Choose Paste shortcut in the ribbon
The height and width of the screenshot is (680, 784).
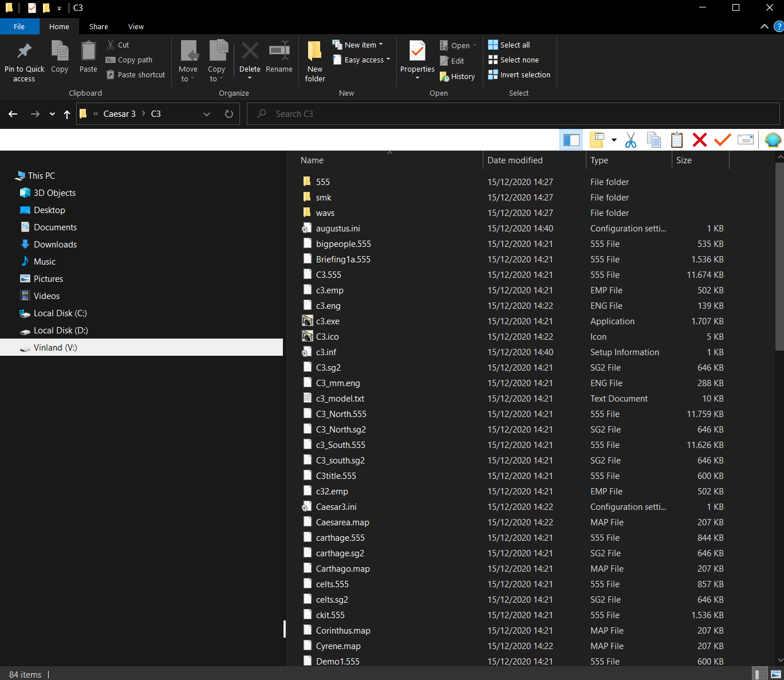click(x=136, y=74)
